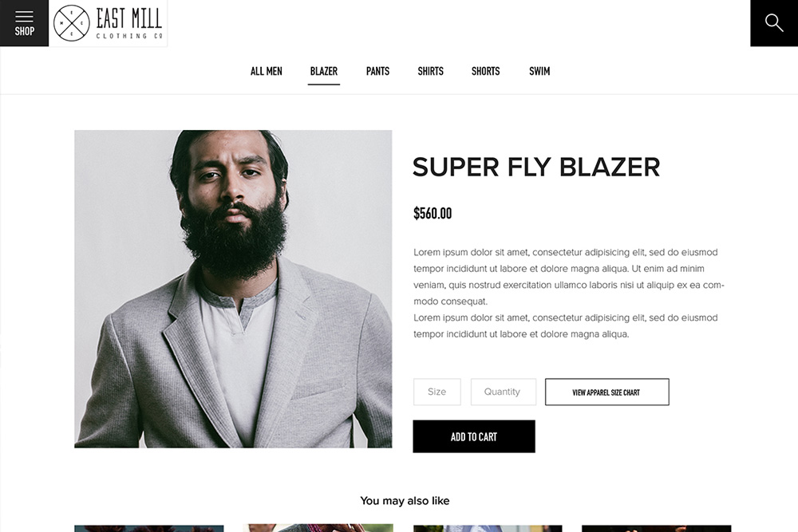
Task: Open second related product thumbnail
Action: point(318,529)
